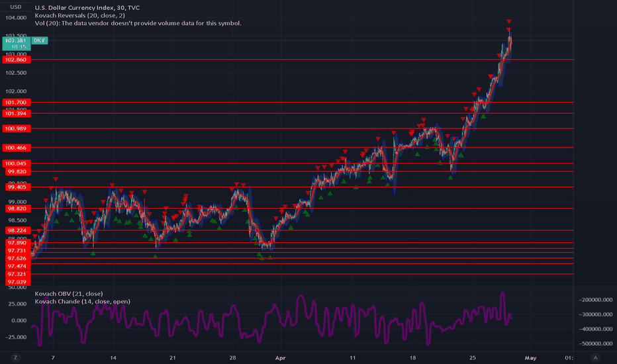Click the Z timezone button on the time axis

click(16, 357)
